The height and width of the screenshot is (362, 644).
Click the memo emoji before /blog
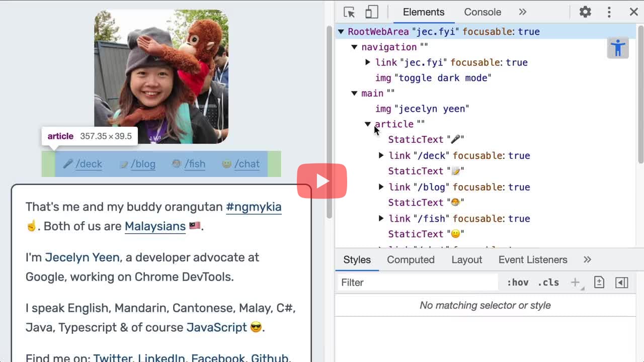124,164
